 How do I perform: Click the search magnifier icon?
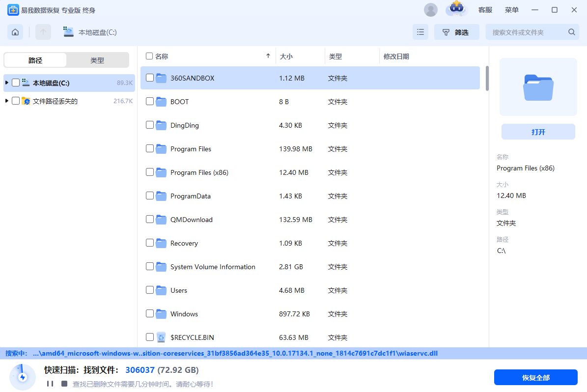coord(572,32)
